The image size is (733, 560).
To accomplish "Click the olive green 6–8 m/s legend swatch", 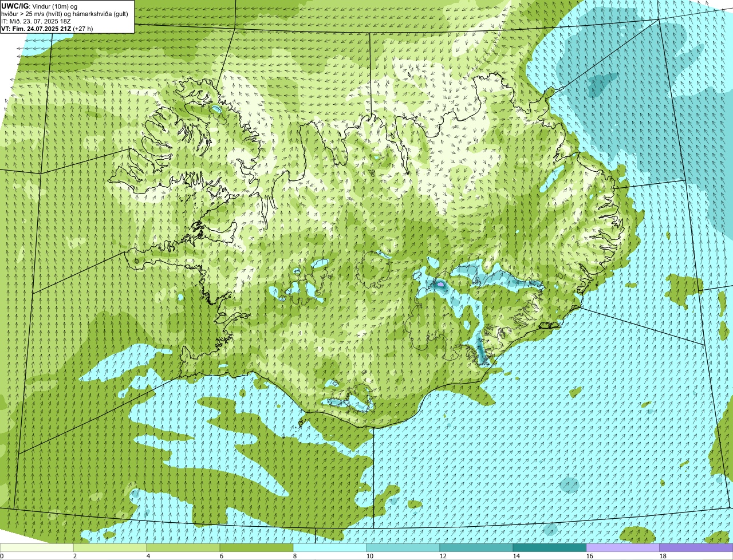I will point(257,547).
